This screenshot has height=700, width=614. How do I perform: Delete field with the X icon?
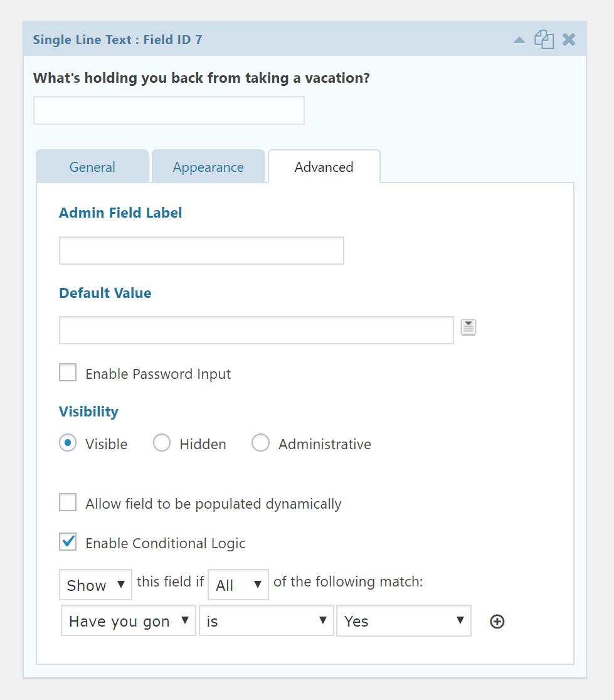pos(569,40)
